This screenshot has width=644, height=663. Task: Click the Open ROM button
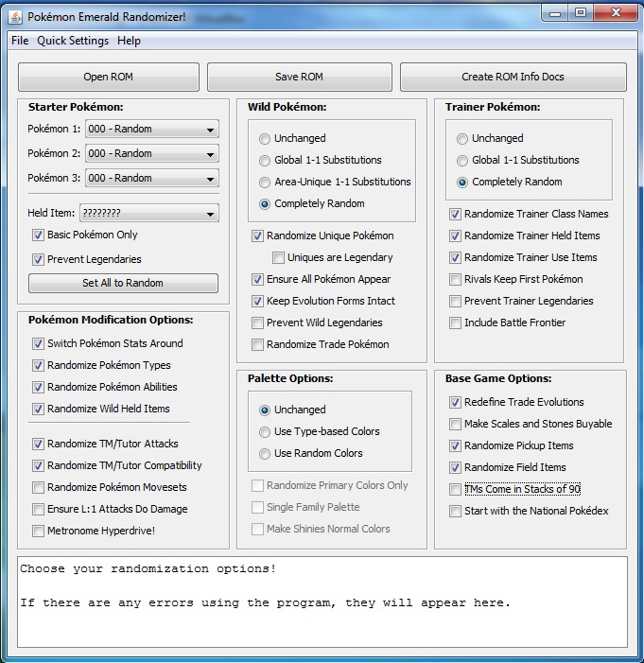pos(109,77)
